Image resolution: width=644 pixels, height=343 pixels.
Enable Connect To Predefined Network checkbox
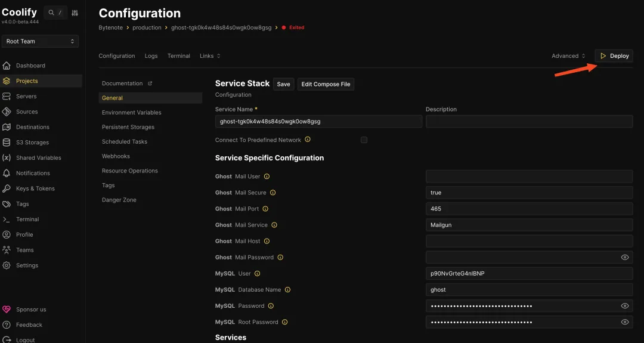tap(364, 140)
